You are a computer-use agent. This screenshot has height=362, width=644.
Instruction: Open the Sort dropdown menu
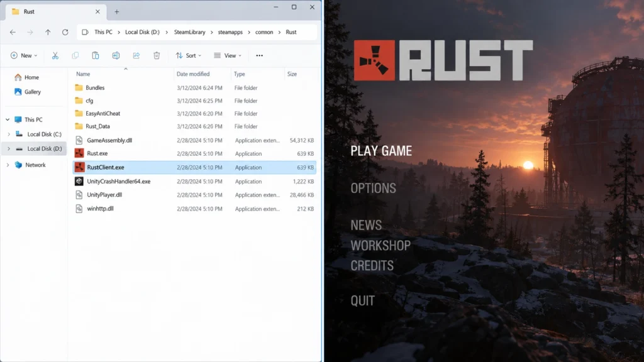[x=189, y=55]
